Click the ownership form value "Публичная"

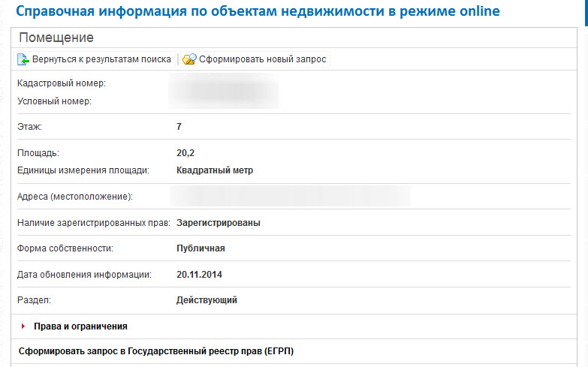[x=201, y=248]
